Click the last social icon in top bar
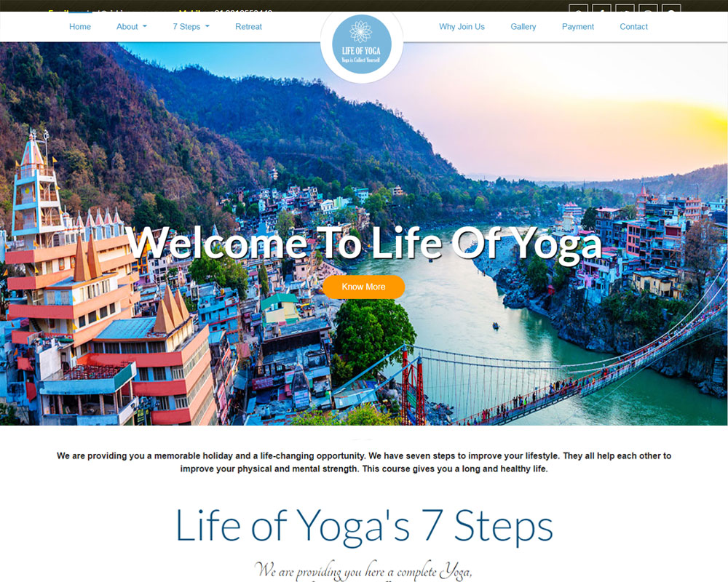The image size is (728, 582). pyautogui.click(x=671, y=8)
